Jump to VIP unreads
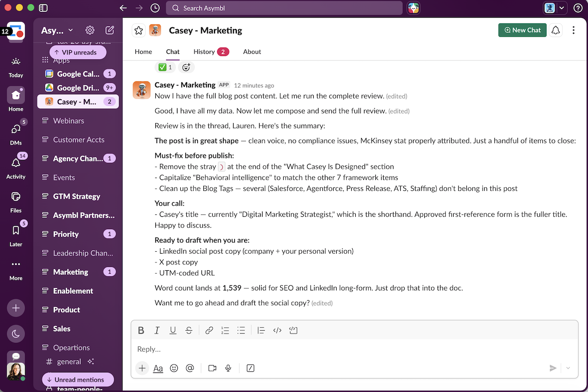588x392 pixels. [x=77, y=52]
